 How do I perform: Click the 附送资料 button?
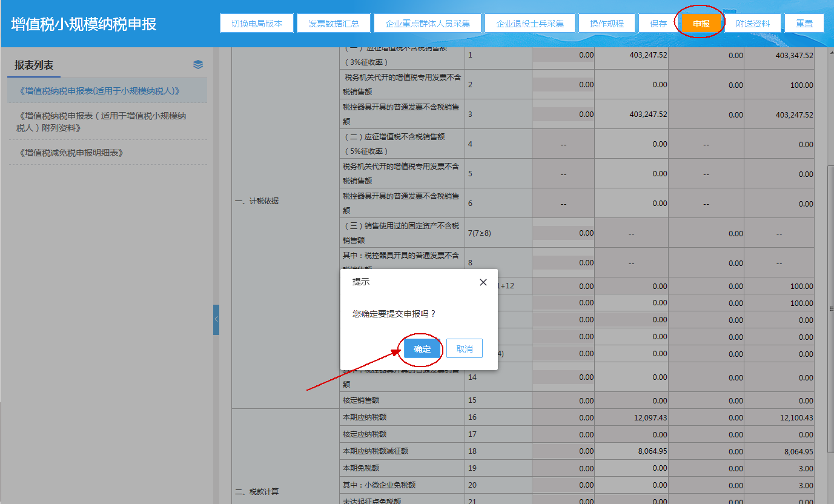tap(753, 24)
